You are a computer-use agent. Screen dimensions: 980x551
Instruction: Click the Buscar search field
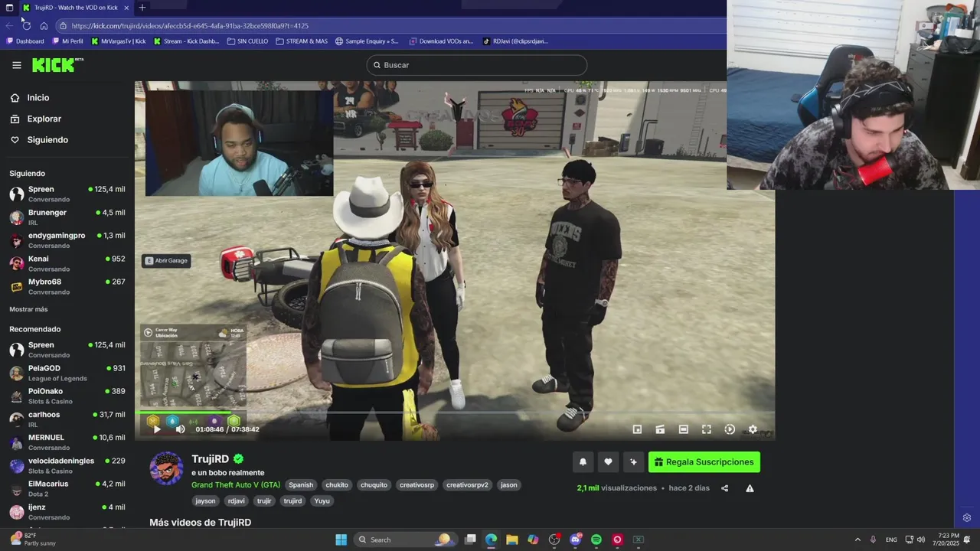(477, 65)
